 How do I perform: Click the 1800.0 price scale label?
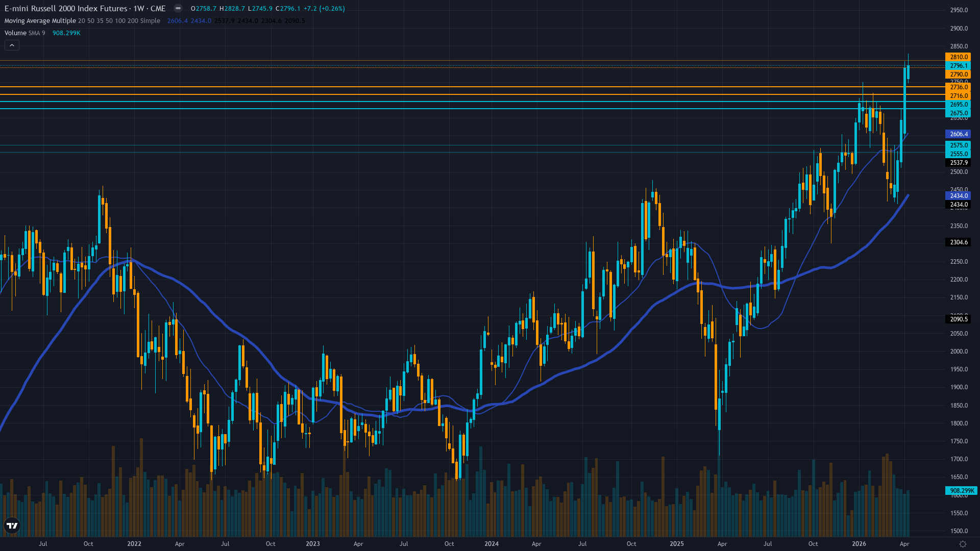tap(959, 423)
